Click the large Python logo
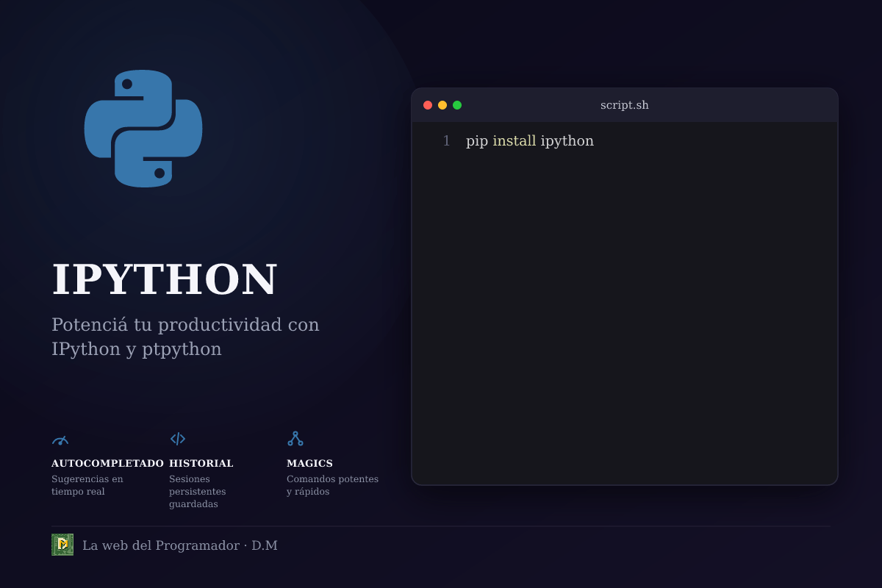Screen dimensions: 882x588 tap(143, 129)
